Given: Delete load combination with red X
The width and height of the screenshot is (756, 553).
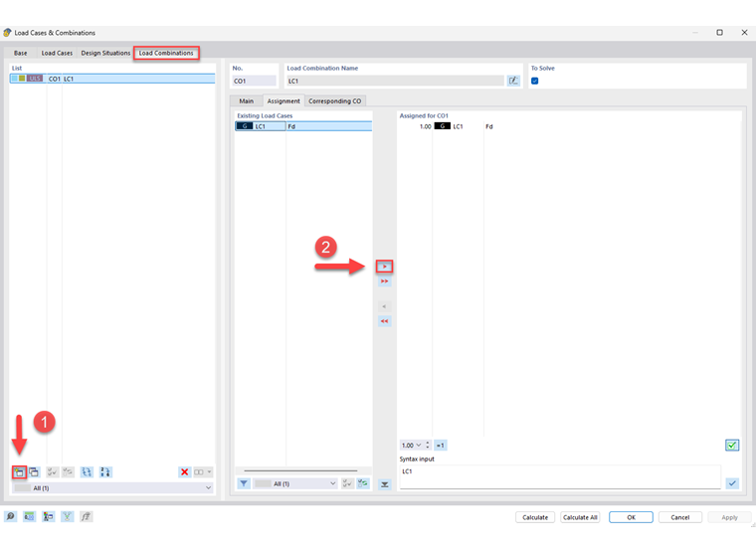Looking at the screenshot, I should click(x=184, y=472).
